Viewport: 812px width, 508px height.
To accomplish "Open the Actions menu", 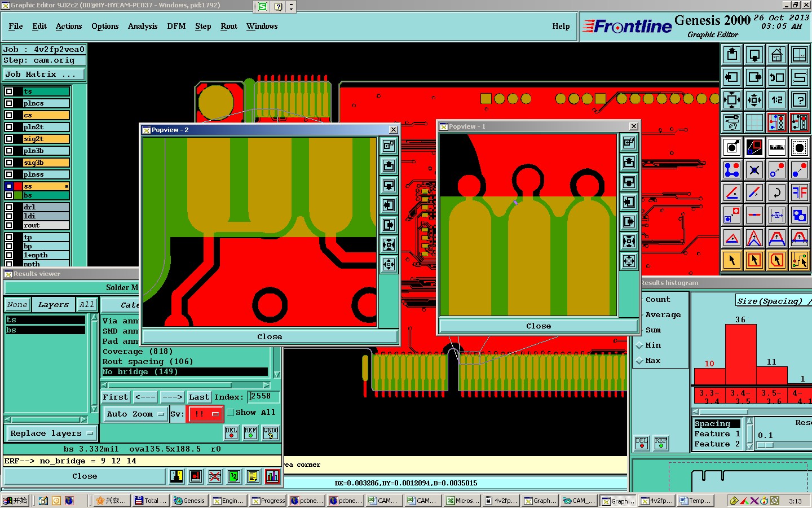I will click(x=69, y=26).
